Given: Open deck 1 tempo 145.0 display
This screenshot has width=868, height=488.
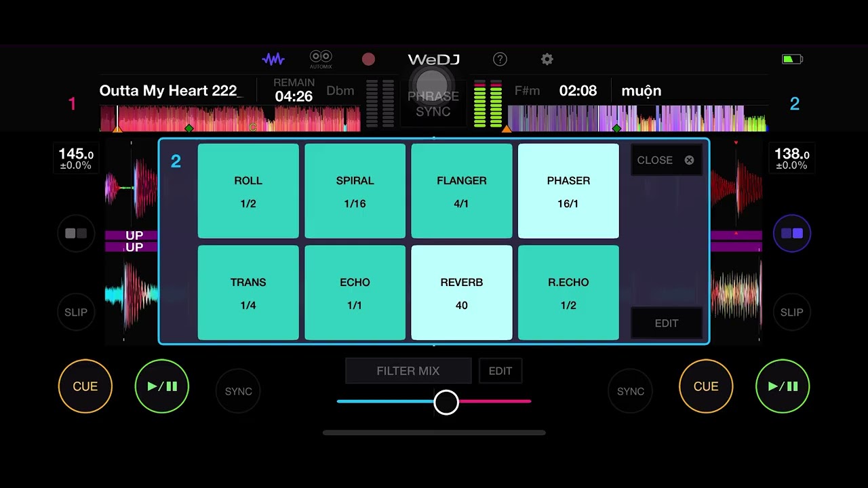Looking at the screenshot, I should [76, 159].
